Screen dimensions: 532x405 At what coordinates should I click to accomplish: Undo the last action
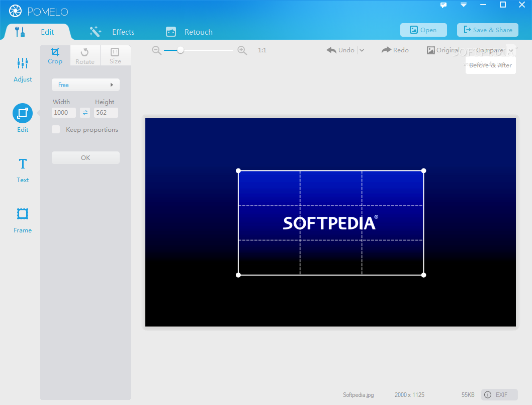click(x=340, y=50)
